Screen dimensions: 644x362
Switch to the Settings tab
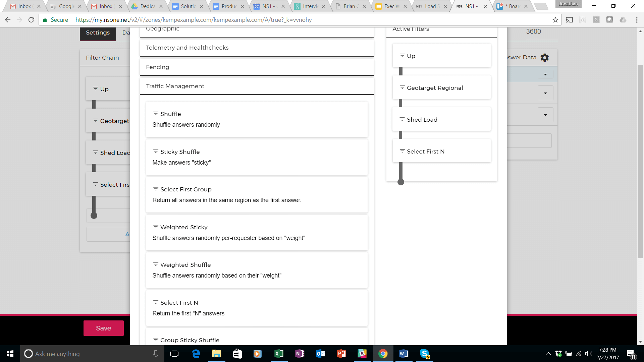98,33
